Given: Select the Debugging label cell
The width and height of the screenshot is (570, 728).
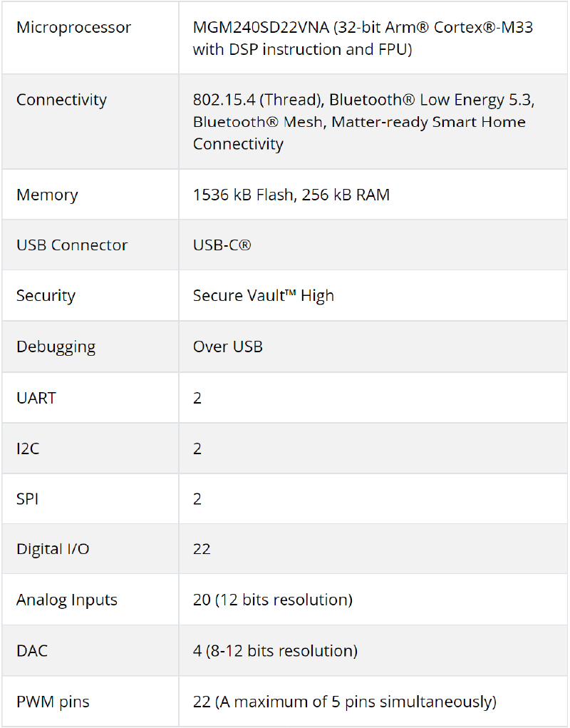Looking at the screenshot, I should 56,347.
